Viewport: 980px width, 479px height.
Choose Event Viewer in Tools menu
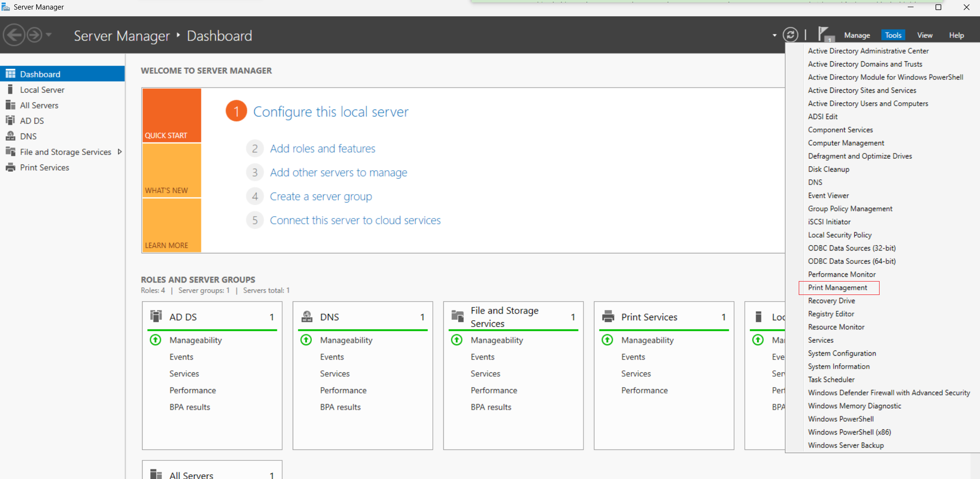click(x=828, y=196)
